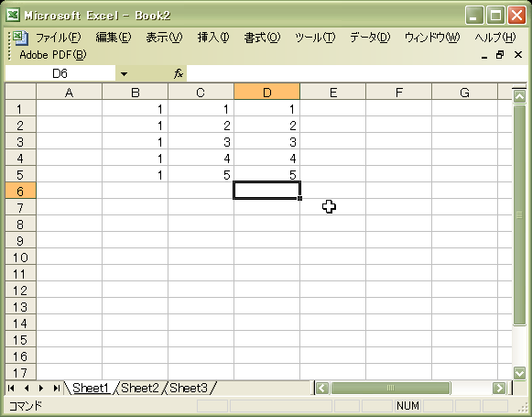Restore the workbook window inside Excel
This screenshot has width=532, height=417.
(x=500, y=55)
